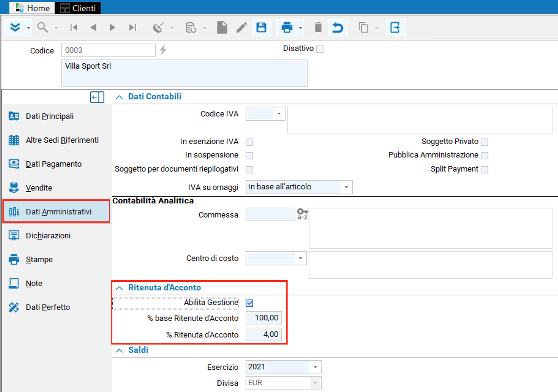Select the Clienti tab

(x=78, y=8)
